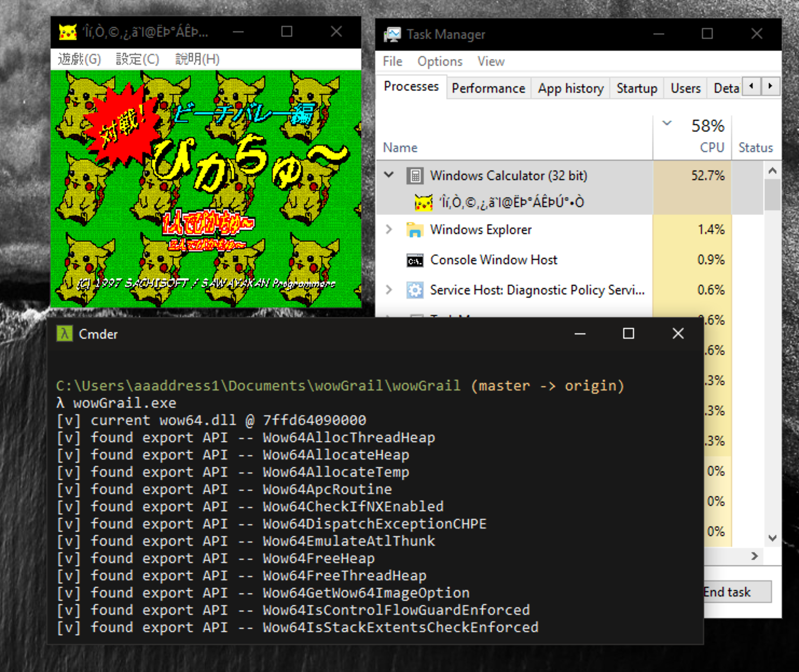This screenshot has width=799, height=672.
Task: Open the View menu in Task Manager
Action: pos(491,61)
